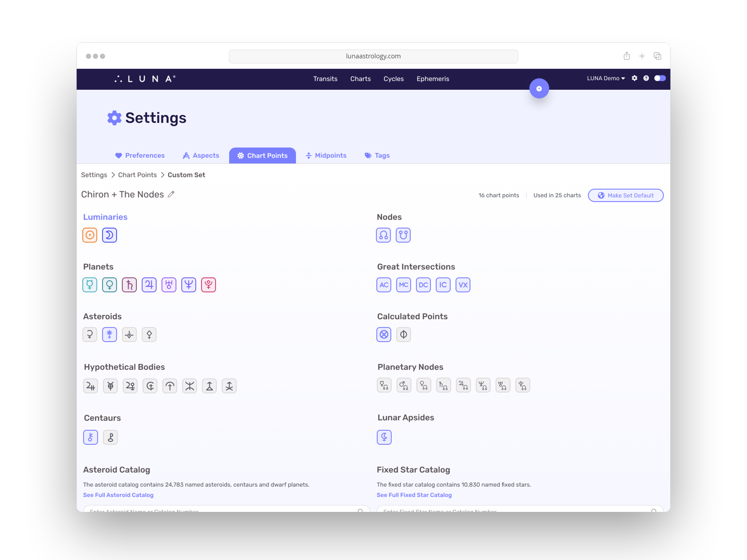
Task: Click the pencil icon to rename set
Action: (171, 194)
